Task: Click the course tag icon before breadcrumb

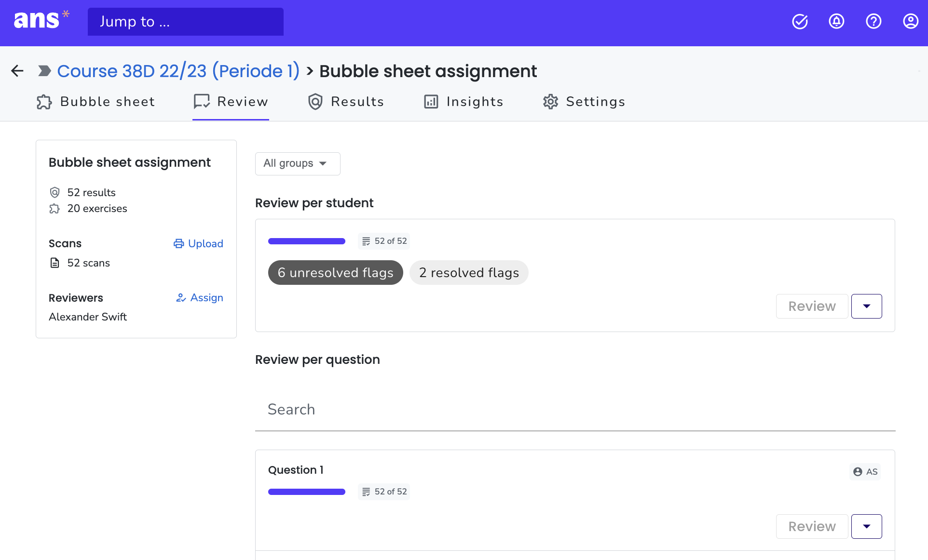Action: (44, 71)
